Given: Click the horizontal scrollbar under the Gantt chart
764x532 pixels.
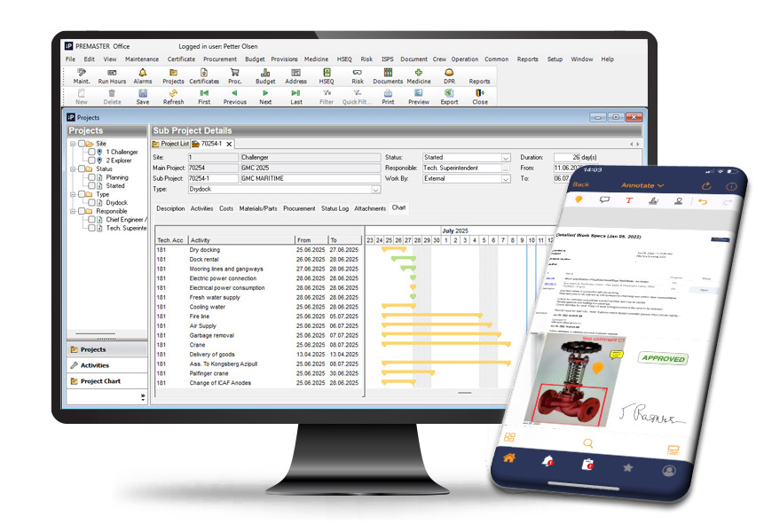Looking at the screenshot, I should (x=464, y=392).
